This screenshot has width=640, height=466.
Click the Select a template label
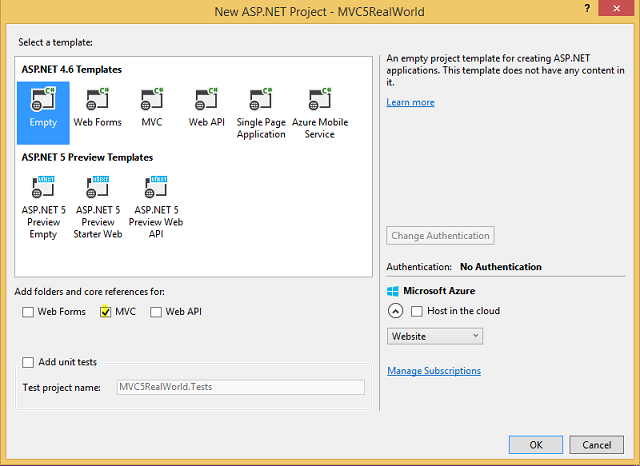[55, 42]
